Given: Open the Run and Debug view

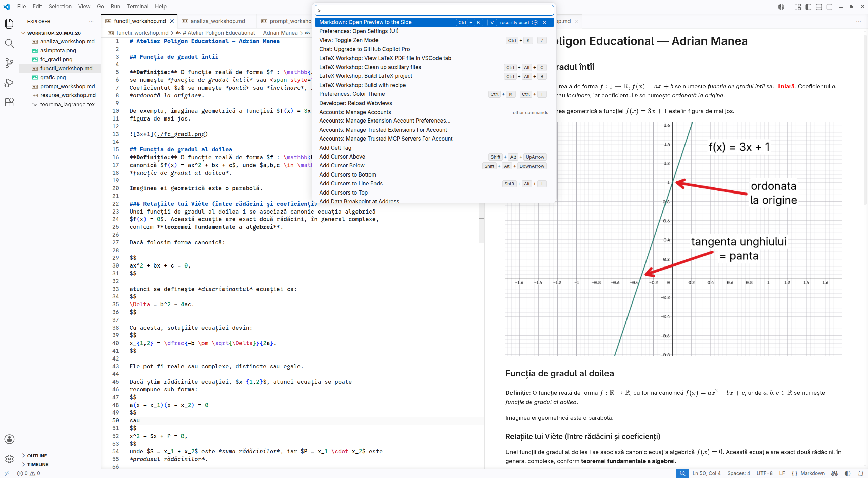Looking at the screenshot, I should point(9,82).
